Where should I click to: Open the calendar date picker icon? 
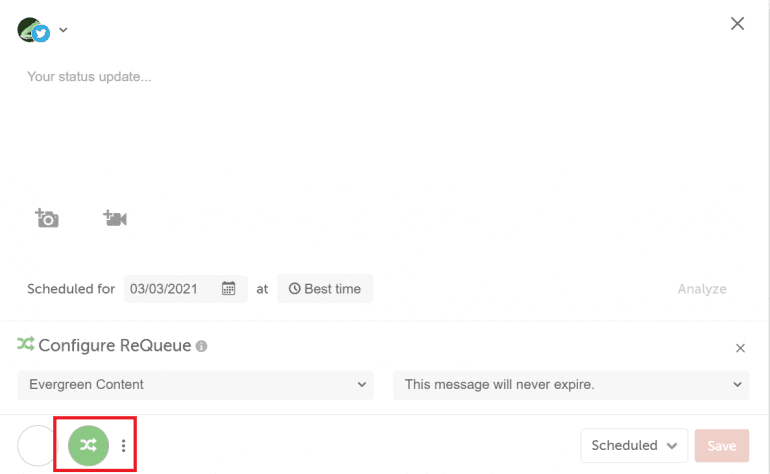[x=228, y=288]
